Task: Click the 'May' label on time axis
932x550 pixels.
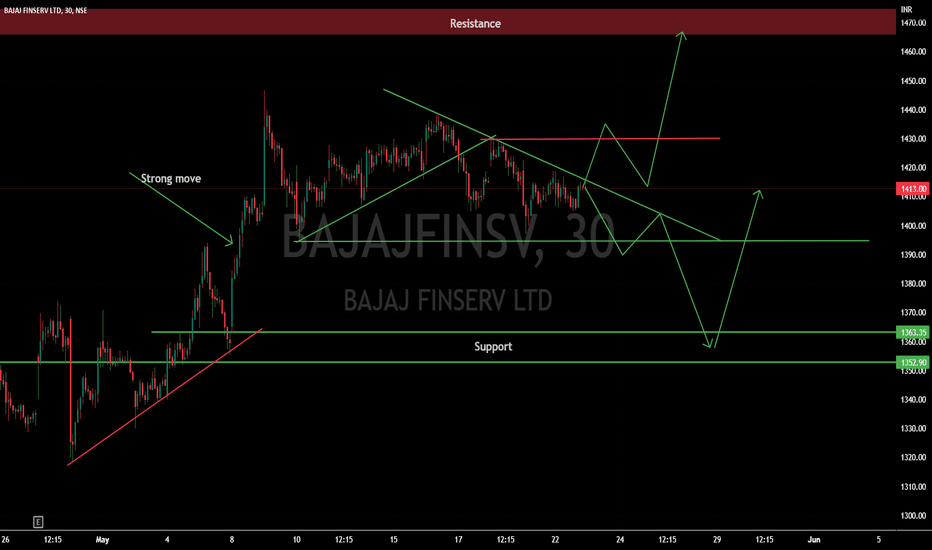Action: point(102,540)
